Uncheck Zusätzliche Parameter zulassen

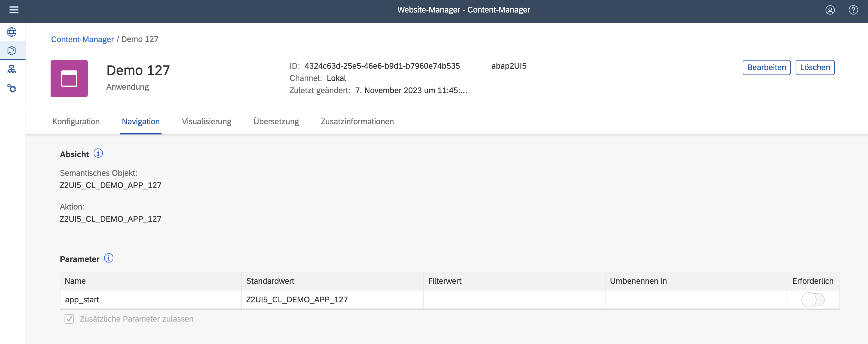pos(69,319)
